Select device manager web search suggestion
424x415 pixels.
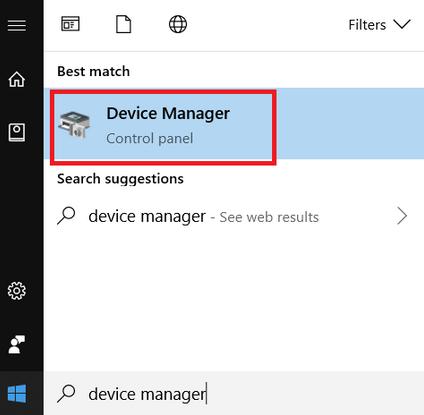[x=234, y=217]
